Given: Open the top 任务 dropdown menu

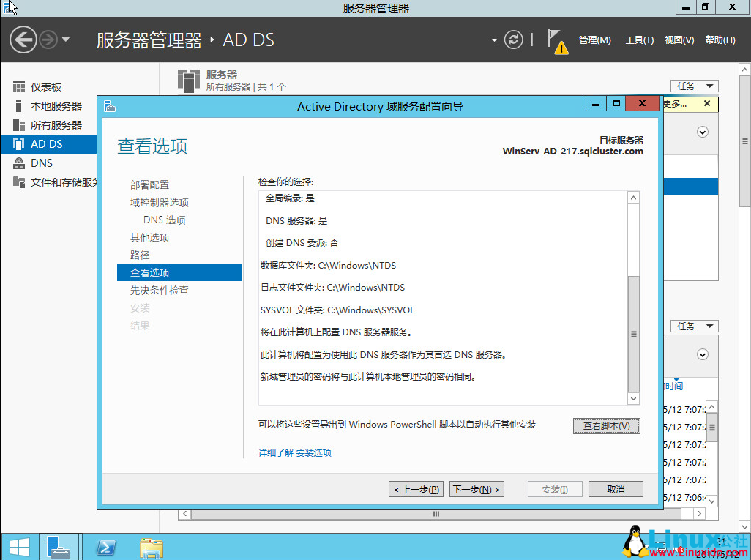Looking at the screenshot, I should [693, 86].
